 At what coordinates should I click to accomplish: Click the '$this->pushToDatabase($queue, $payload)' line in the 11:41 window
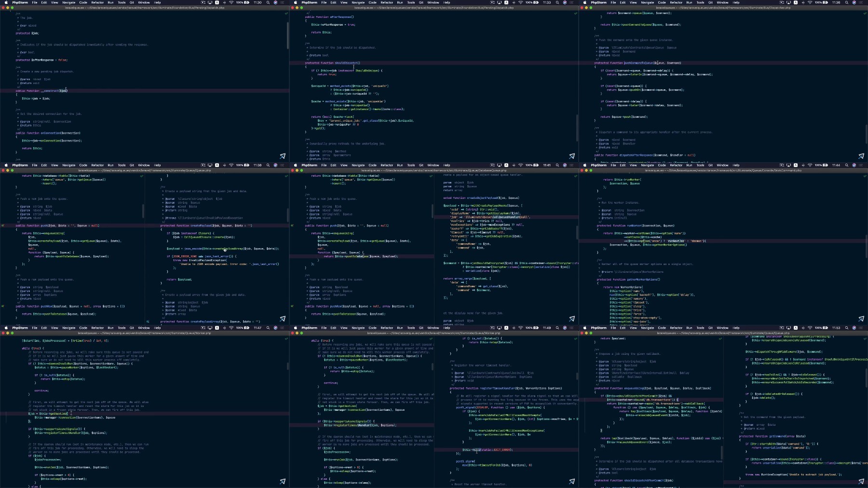coord(361,256)
